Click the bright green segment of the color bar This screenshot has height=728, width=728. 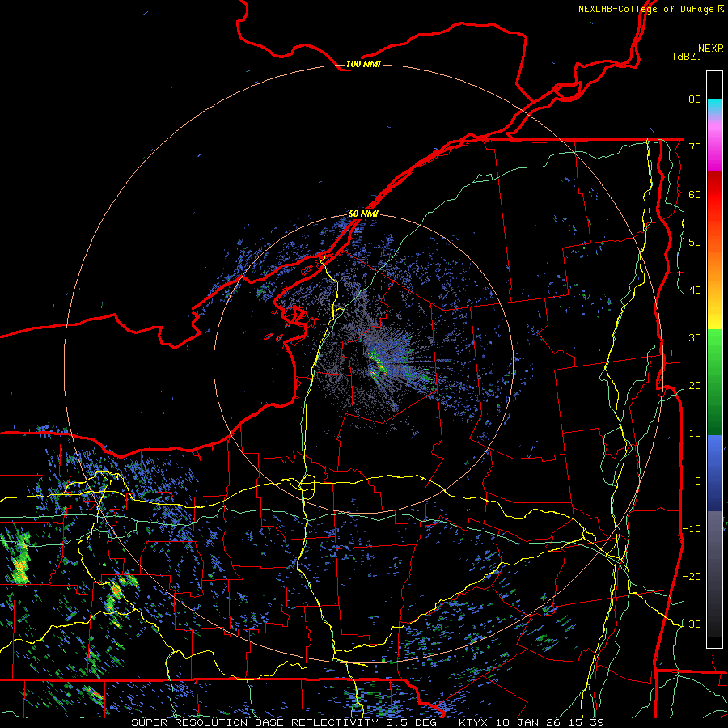714,348
